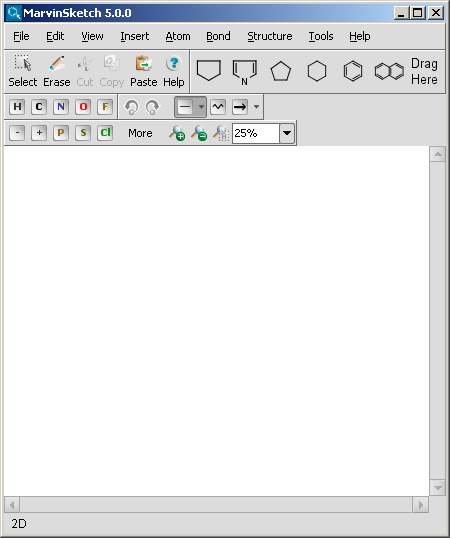
Task: Click the undo arrow icon
Action: click(x=131, y=107)
